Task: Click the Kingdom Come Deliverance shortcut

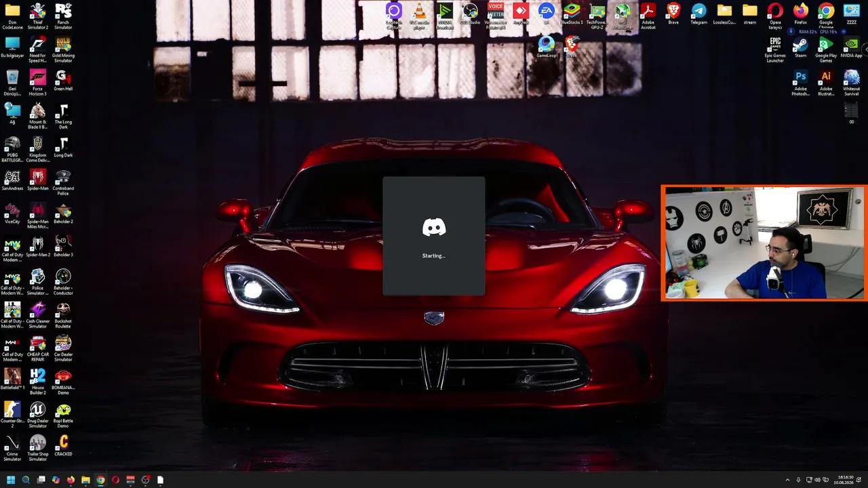Action: coord(38,149)
